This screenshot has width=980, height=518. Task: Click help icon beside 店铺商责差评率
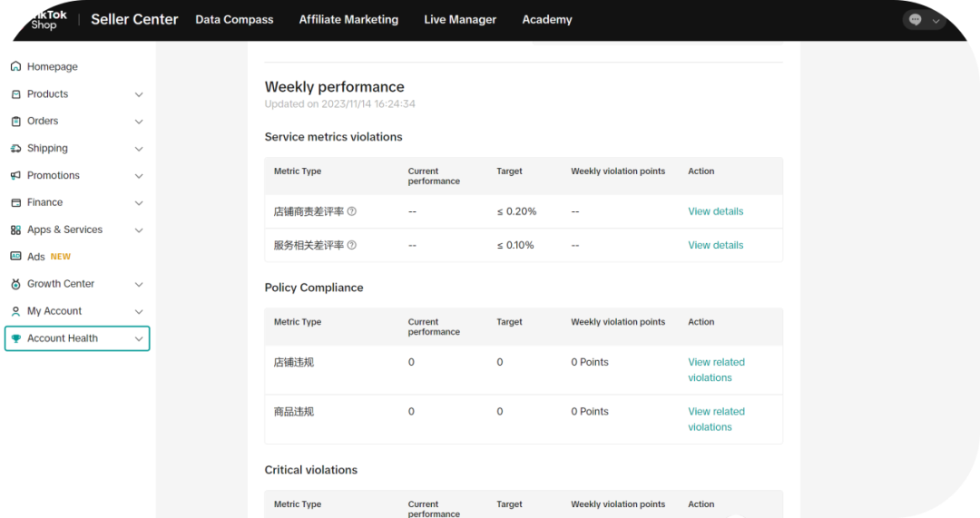pos(352,211)
